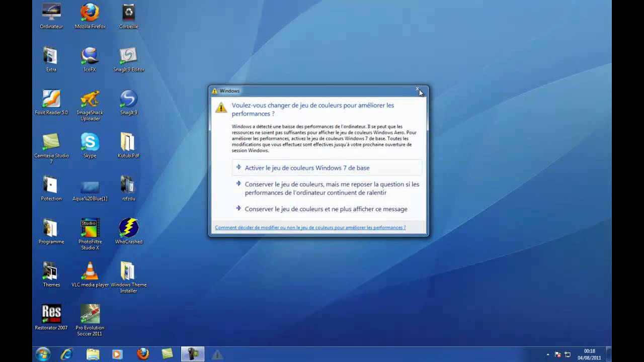Choose Conserver et ne plus afficher ce message
644x362 pixels.
click(327, 209)
